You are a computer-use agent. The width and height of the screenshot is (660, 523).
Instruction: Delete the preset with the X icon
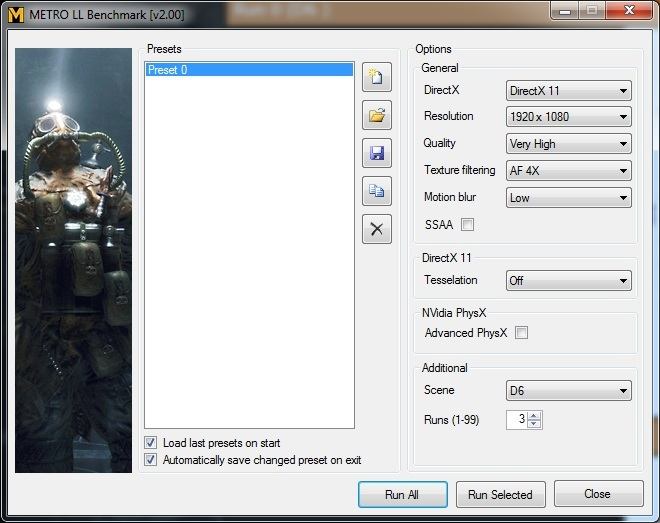point(377,229)
